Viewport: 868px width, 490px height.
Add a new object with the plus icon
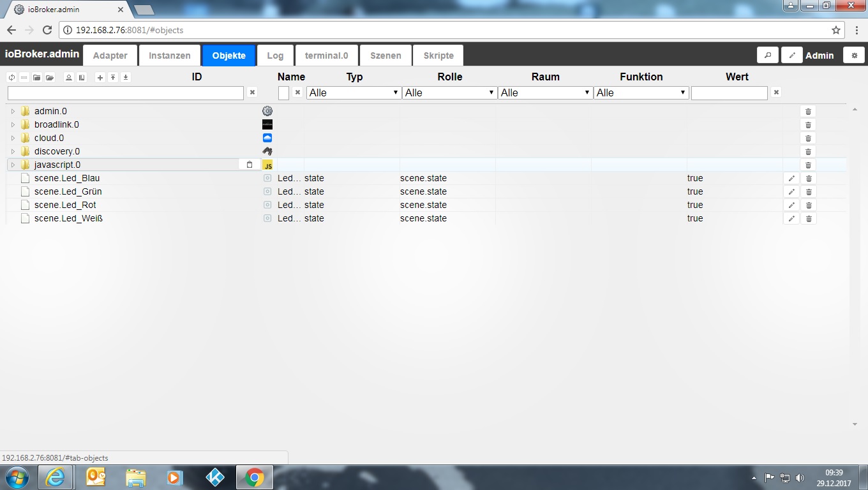pos(100,77)
